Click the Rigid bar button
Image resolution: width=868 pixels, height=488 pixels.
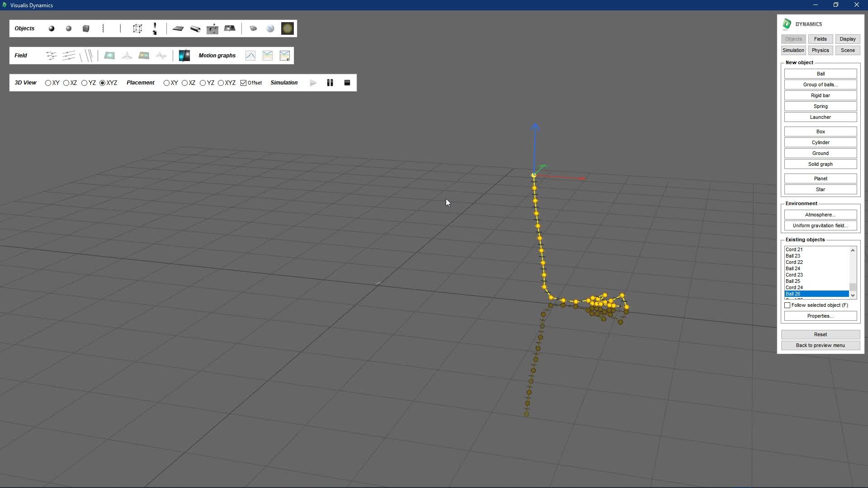pyautogui.click(x=820, y=95)
